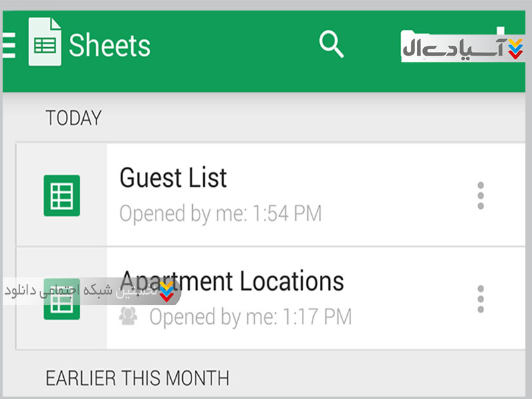This screenshot has width=532, height=399.
Task: Open the hamburger navigation menu
Action: point(8,45)
